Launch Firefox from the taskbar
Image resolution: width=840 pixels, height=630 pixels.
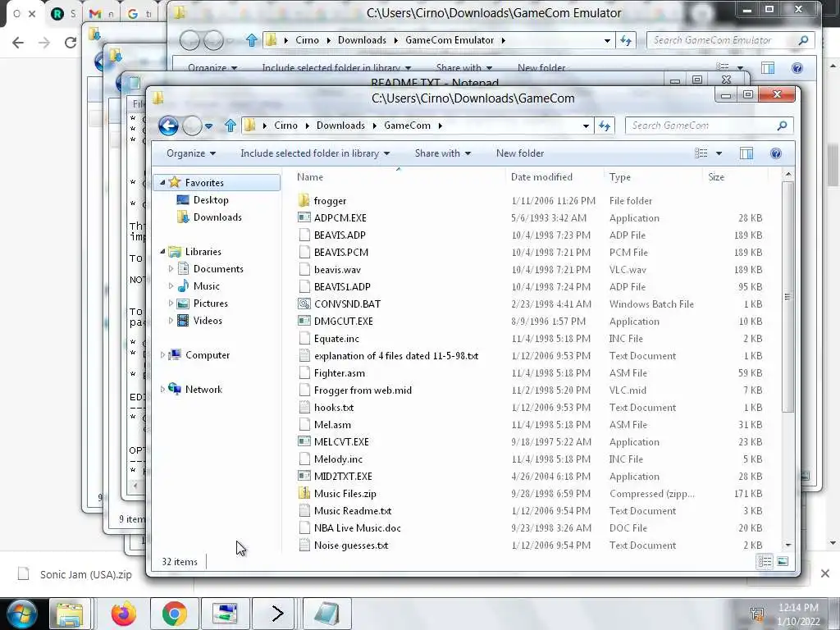coord(124,614)
